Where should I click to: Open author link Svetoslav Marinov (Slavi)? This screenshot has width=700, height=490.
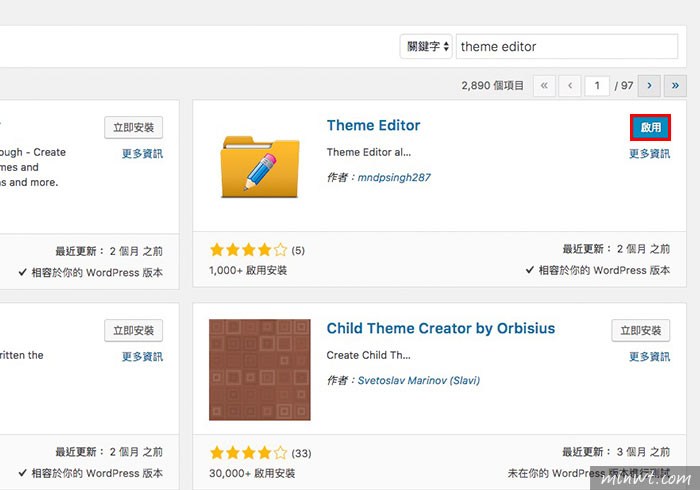click(419, 381)
